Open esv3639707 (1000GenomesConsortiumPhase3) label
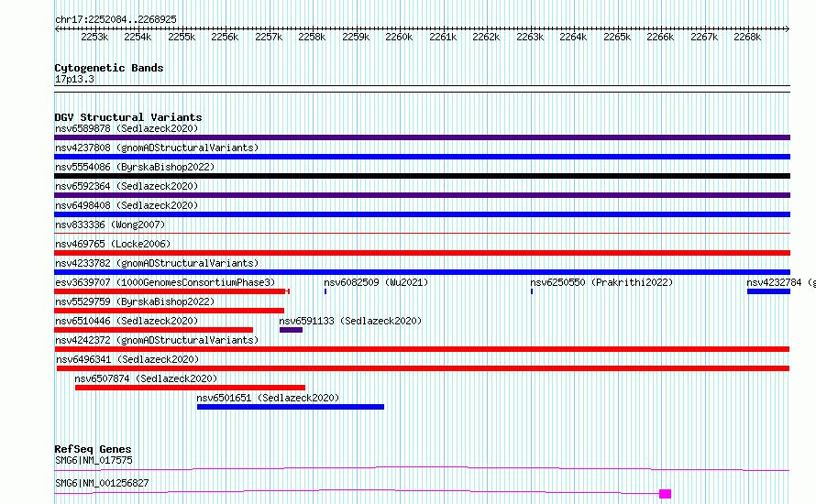Image resolution: width=816 pixels, height=504 pixels. pos(165,282)
